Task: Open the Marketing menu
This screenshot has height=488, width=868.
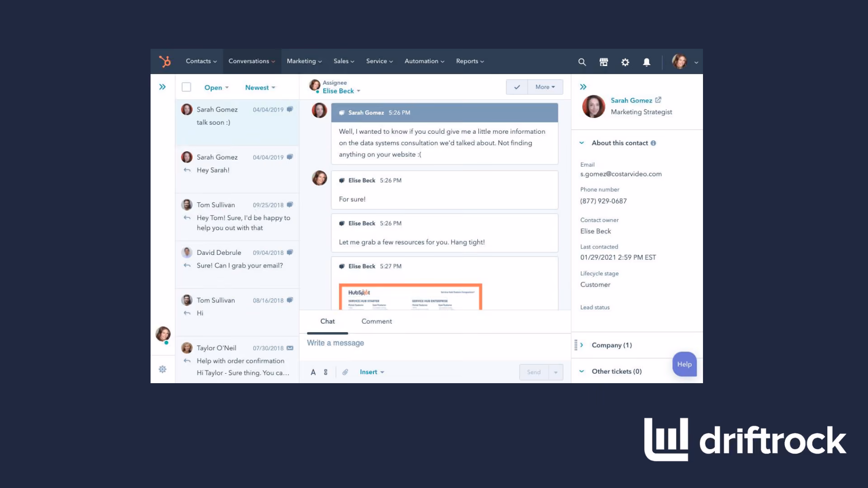Action: [x=304, y=61]
